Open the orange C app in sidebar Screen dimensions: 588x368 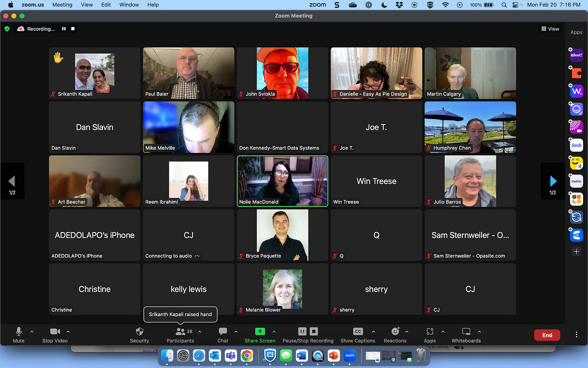click(x=576, y=73)
